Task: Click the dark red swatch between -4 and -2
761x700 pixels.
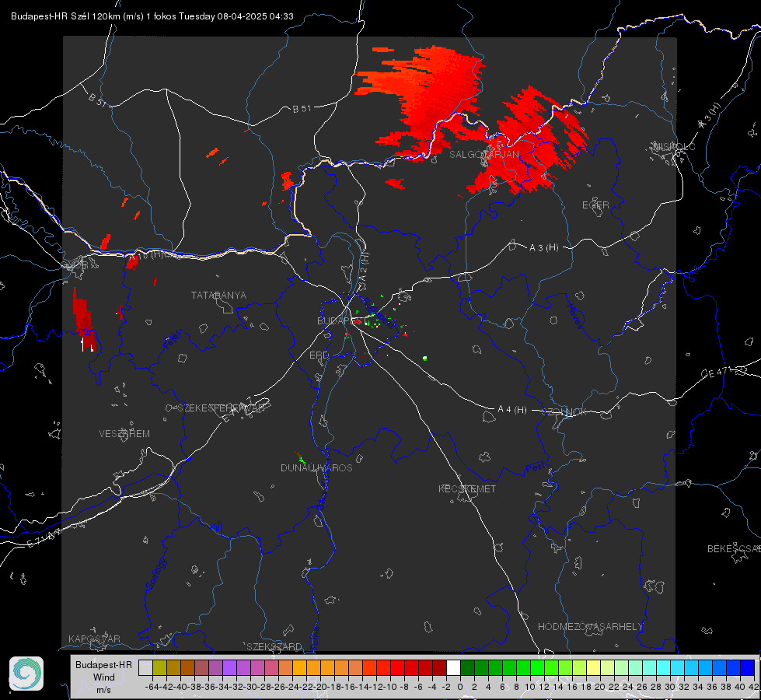Action: click(439, 667)
